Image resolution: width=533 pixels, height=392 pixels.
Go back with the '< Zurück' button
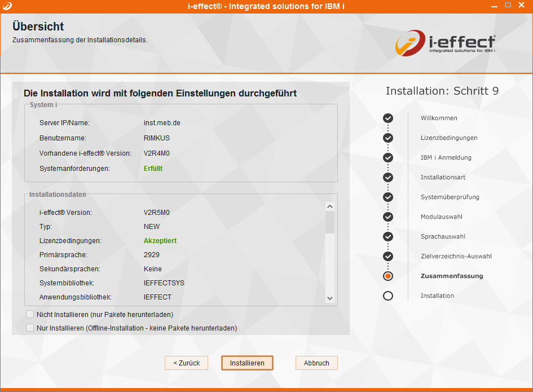(x=186, y=363)
